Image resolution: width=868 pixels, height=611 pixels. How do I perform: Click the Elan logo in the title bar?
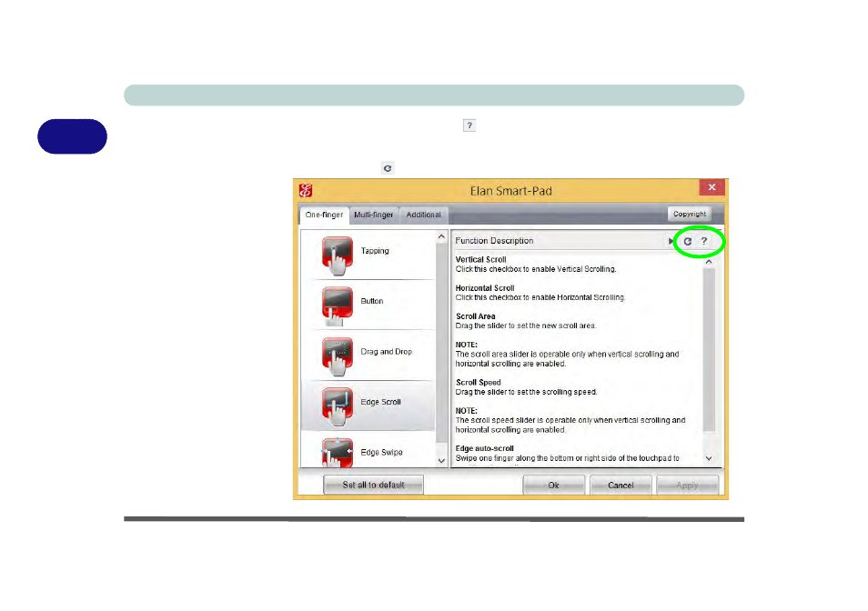306,191
